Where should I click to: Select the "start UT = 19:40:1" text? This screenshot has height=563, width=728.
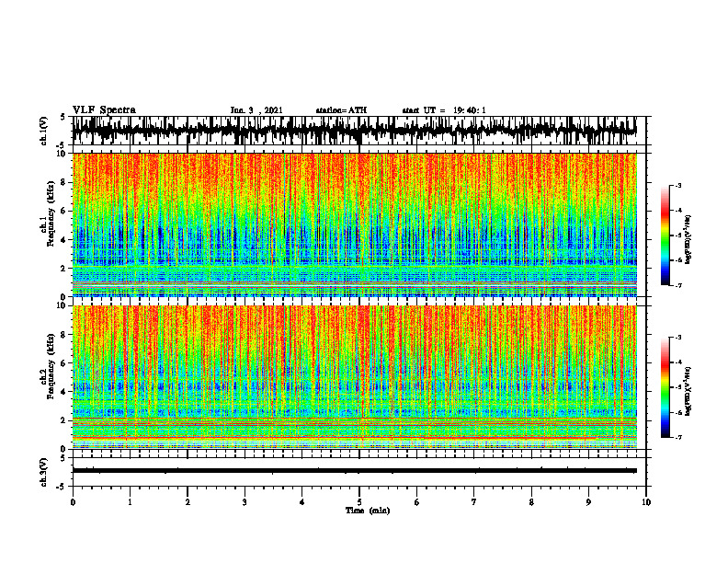444,110
